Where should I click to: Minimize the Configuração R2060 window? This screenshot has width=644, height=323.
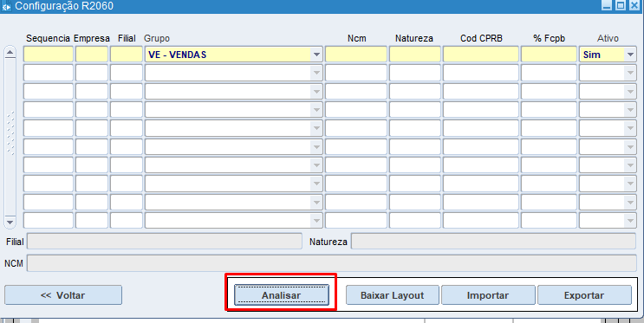pos(606,5)
